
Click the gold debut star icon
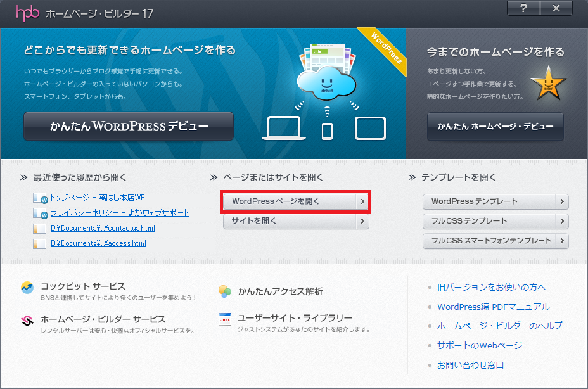click(x=548, y=83)
